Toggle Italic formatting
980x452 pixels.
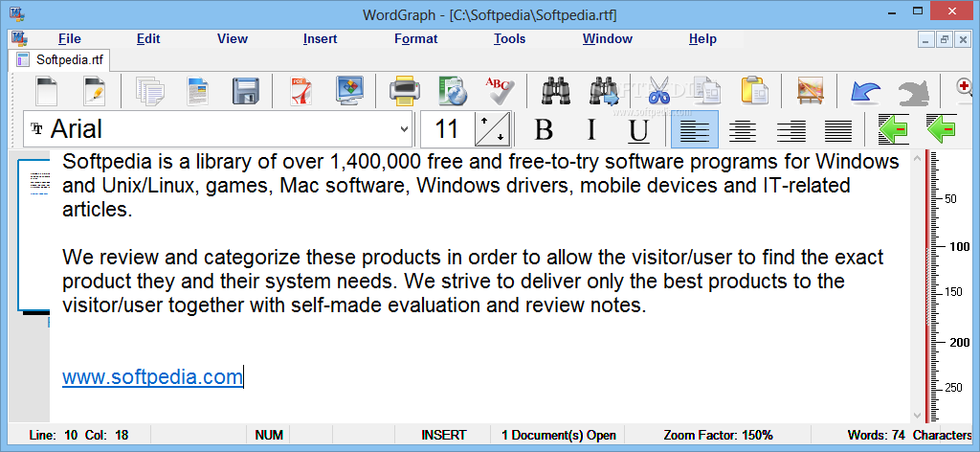coord(591,129)
